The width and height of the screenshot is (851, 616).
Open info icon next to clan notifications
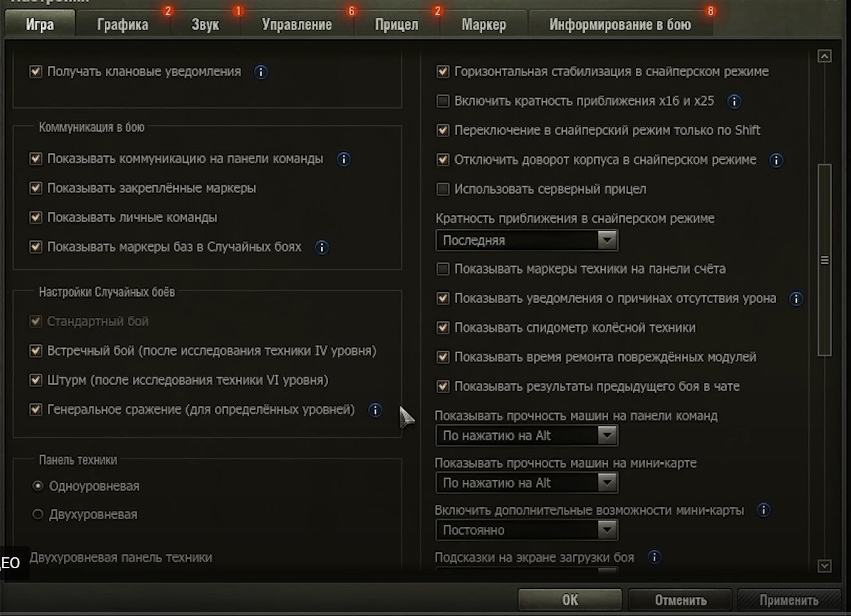(261, 72)
